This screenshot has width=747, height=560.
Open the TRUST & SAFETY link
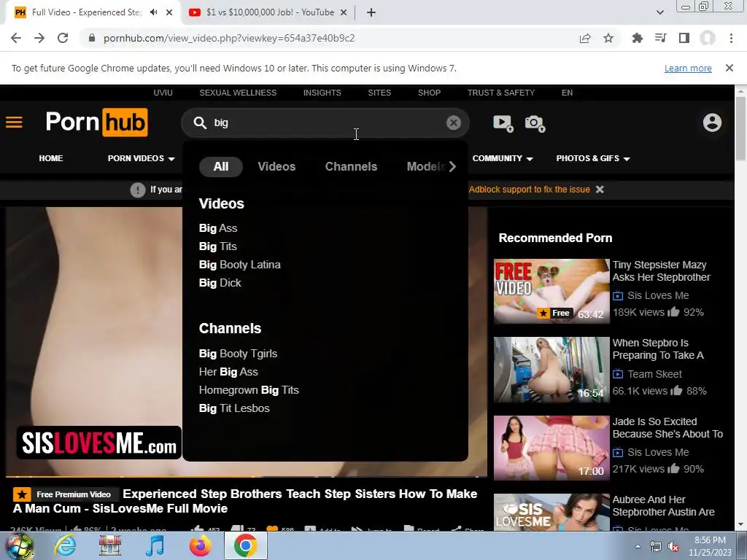point(500,93)
